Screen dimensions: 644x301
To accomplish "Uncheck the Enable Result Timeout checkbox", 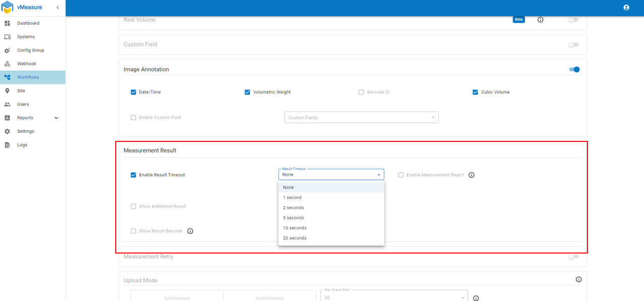I will click(133, 175).
